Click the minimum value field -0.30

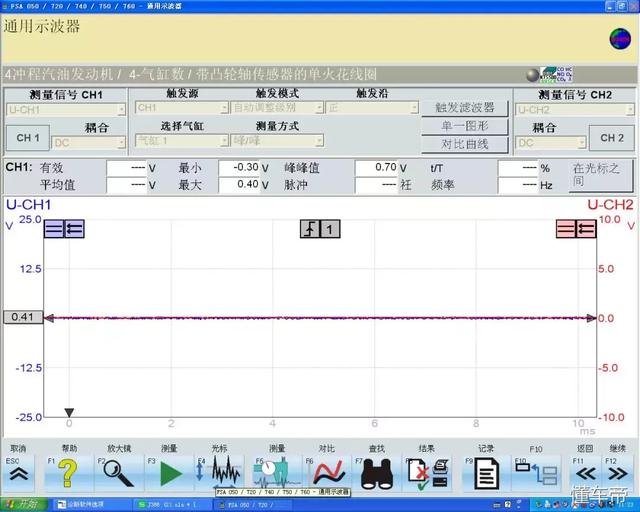239,168
